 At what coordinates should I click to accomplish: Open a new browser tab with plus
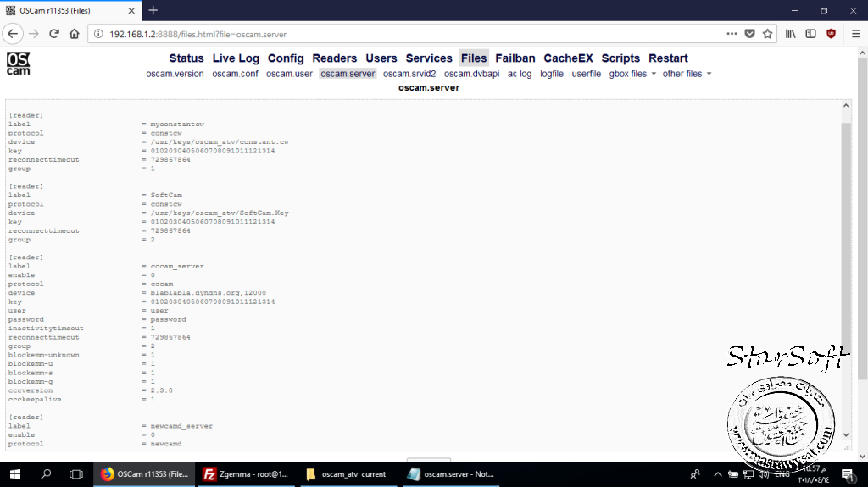point(153,10)
